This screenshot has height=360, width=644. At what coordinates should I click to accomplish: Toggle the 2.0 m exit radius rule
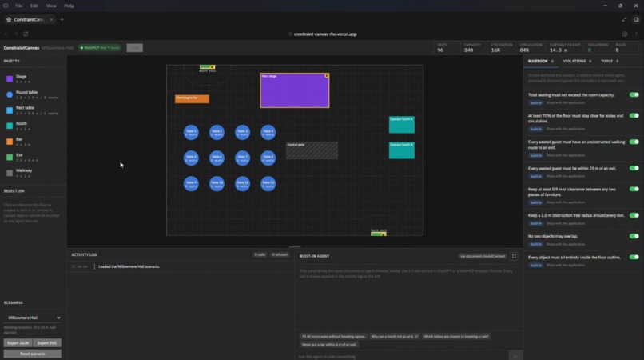[x=634, y=215]
